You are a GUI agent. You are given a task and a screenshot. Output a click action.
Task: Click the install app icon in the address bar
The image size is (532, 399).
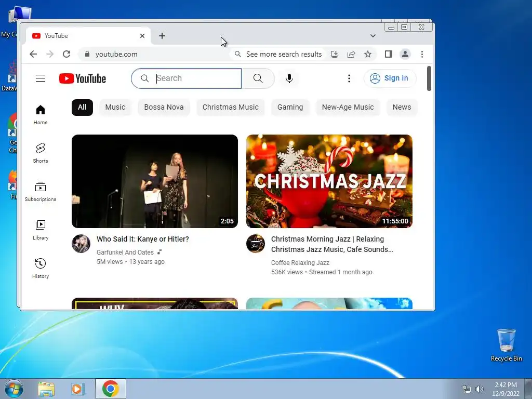(335, 54)
